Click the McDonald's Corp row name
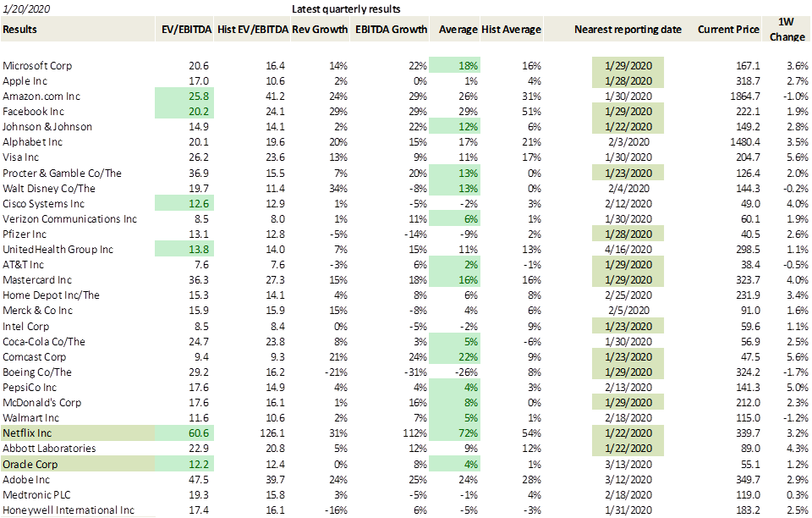Screen dimensions: 812x518 coord(42,403)
